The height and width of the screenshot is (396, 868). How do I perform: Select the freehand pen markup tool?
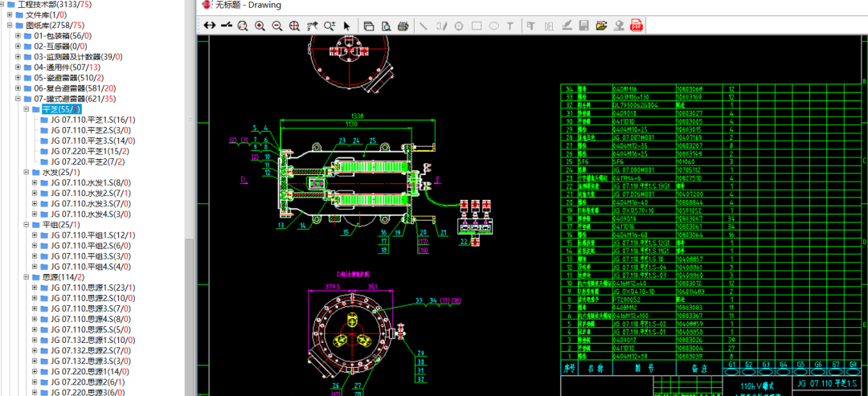click(441, 26)
